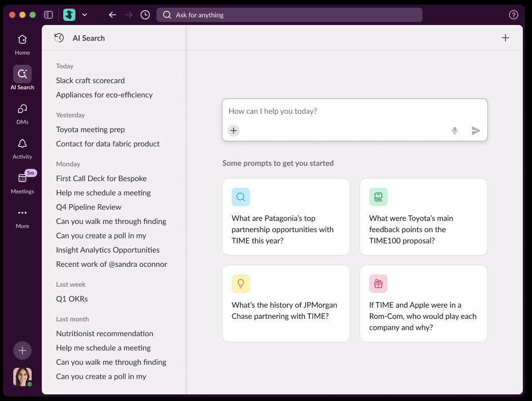Open the user profile avatar

point(22,377)
